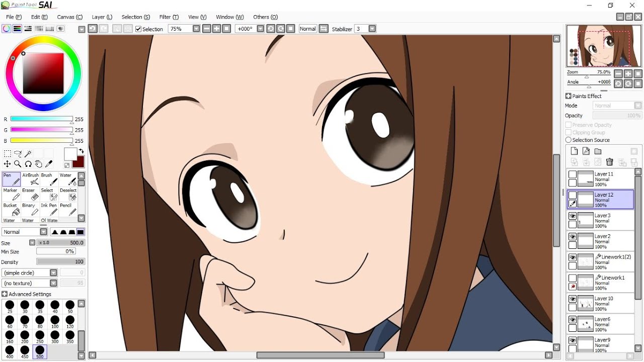Delete the selected layer with trash icon
This screenshot has height=362, width=644.
coord(610,162)
